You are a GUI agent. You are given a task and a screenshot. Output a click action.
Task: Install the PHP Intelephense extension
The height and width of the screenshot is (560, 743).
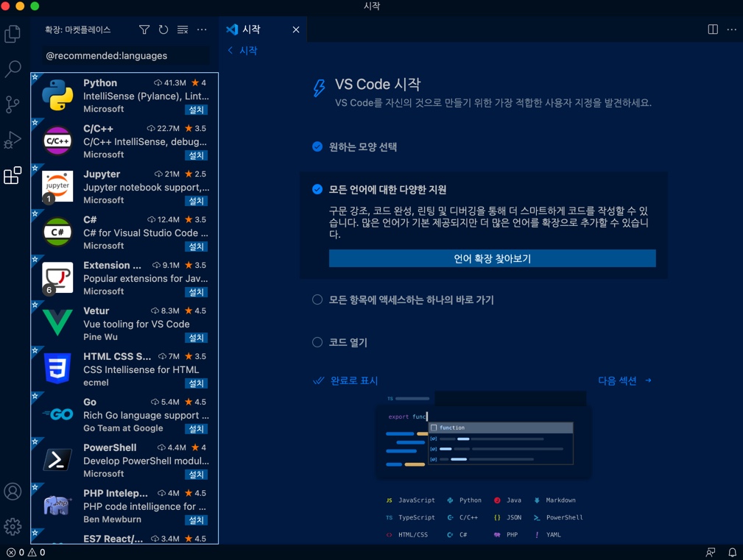(196, 520)
